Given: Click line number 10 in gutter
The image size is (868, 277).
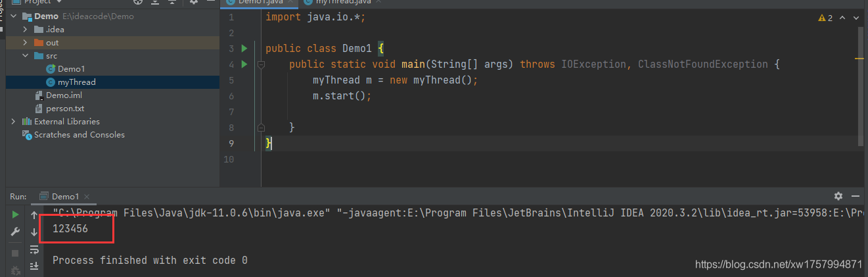Looking at the screenshot, I should point(229,159).
